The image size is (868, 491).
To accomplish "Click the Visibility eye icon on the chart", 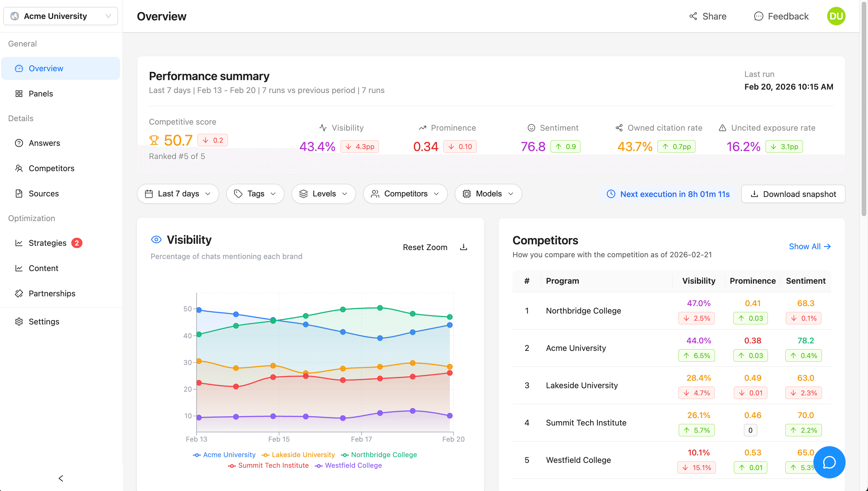I will coord(156,239).
